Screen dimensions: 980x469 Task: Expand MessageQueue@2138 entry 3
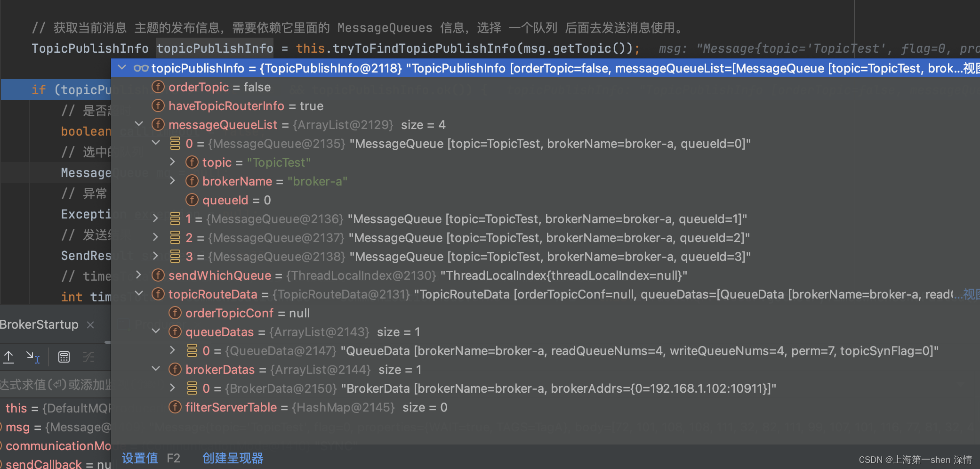[x=156, y=256]
